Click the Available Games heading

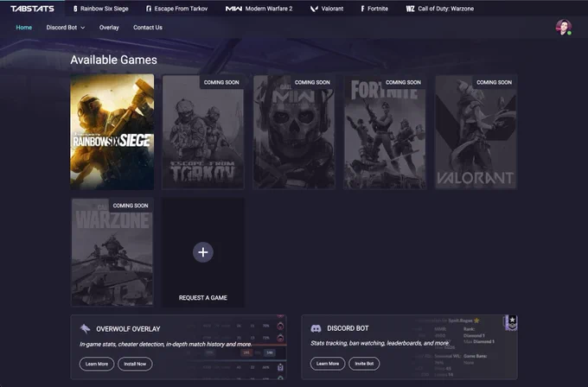[113, 60]
